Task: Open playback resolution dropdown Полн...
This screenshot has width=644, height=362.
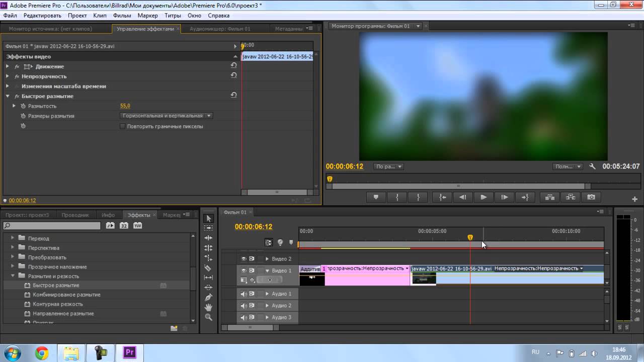Action: pos(567,166)
